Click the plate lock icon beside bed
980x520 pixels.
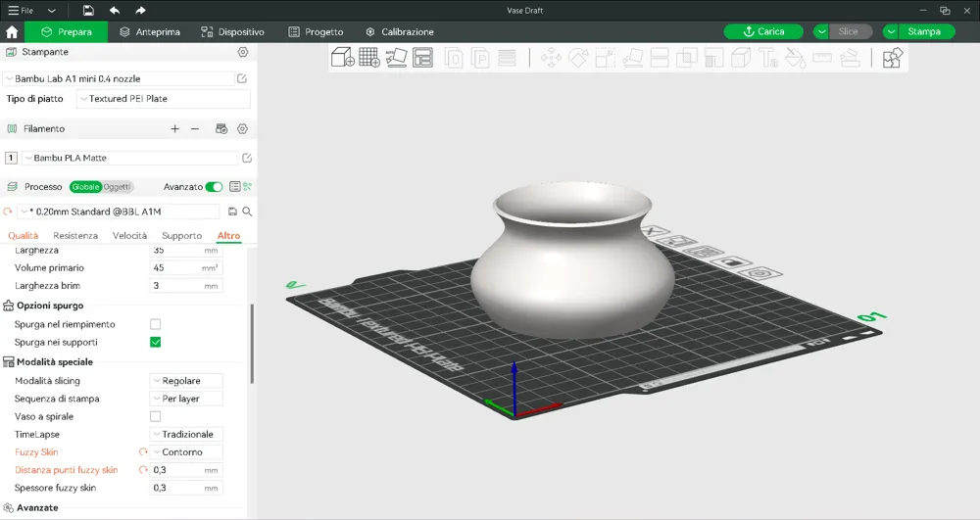tap(732, 262)
